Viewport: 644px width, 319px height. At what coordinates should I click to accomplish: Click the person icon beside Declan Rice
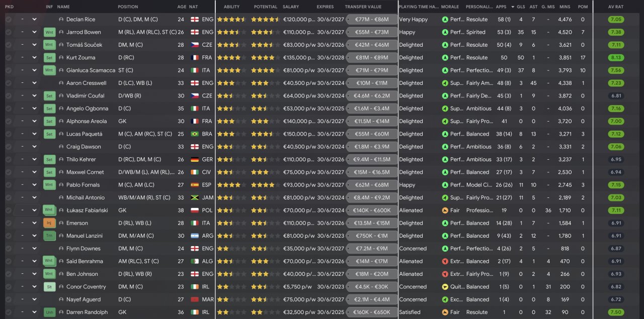pyautogui.click(x=61, y=20)
